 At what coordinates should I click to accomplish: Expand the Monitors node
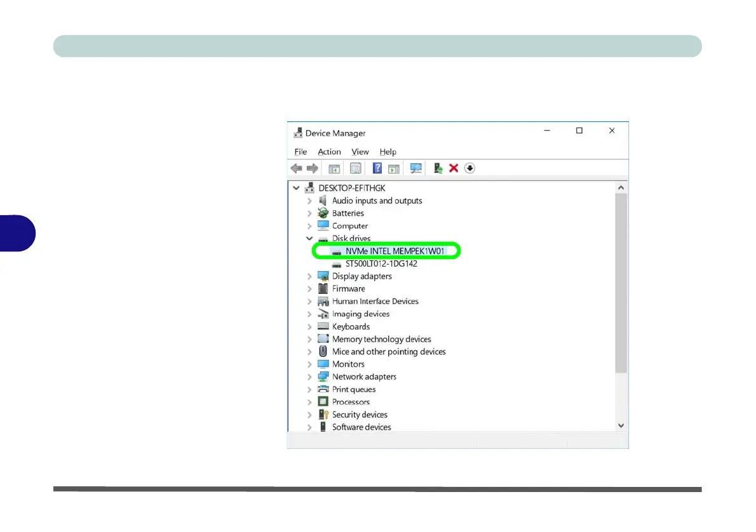309,364
